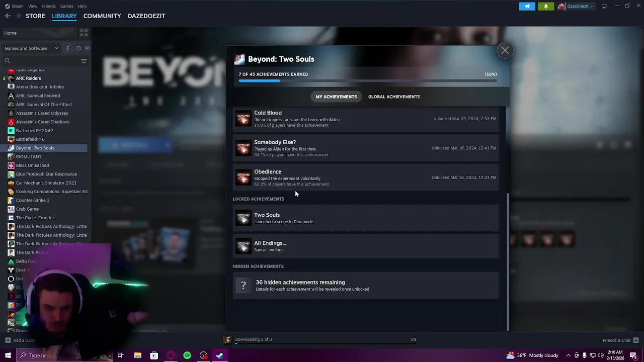
Task: Open the announcements megaphone button
Action: coord(527,6)
